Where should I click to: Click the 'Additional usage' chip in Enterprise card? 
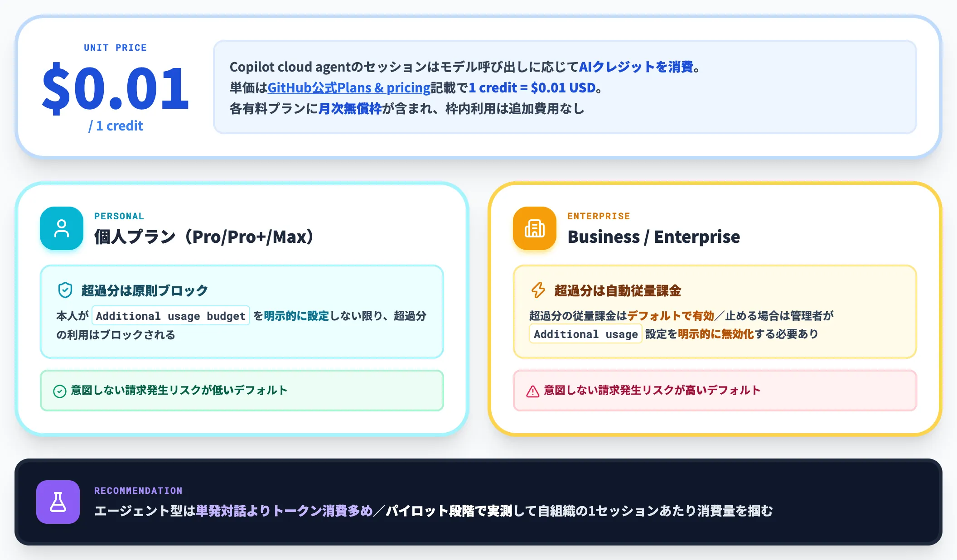tap(586, 334)
